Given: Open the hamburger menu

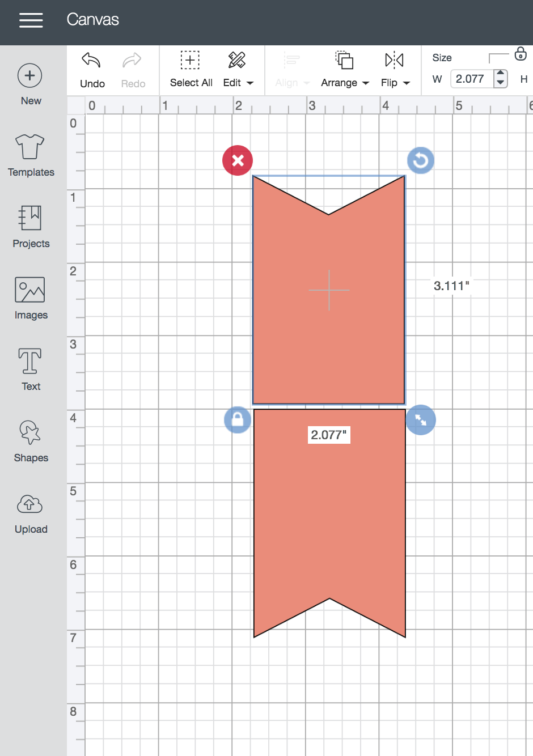Looking at the screenshot, I should click(31, 20).
